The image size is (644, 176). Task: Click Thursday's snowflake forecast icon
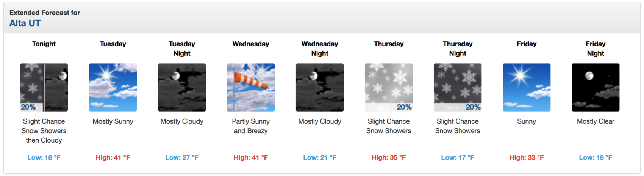pos(389,87)
